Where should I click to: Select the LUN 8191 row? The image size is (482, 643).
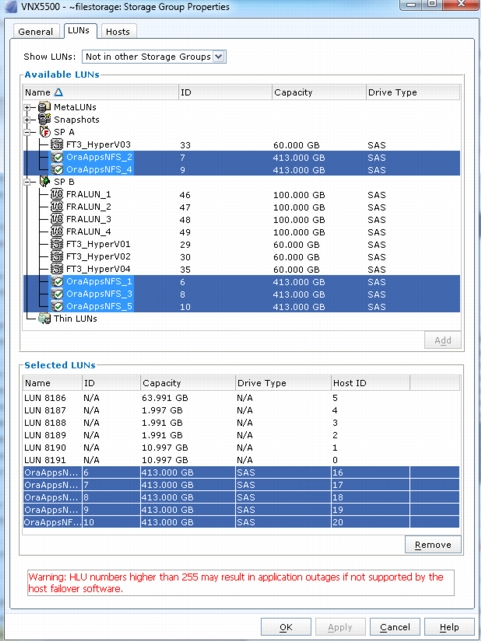(241, 460)
